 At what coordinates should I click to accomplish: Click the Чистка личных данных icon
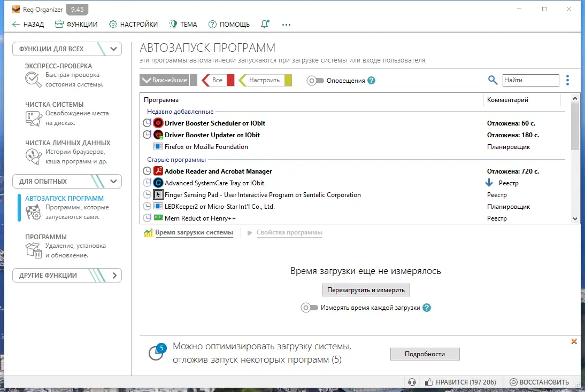click(34, 156)
